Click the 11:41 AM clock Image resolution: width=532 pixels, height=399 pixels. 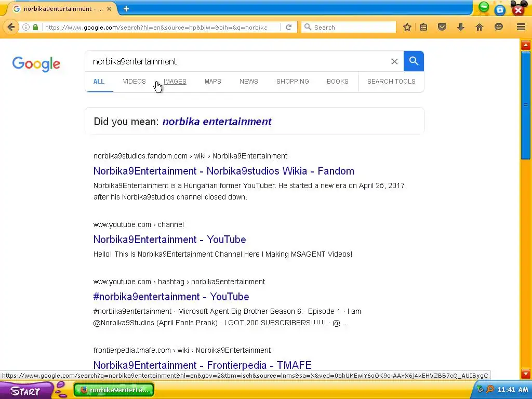pos(513,390)
